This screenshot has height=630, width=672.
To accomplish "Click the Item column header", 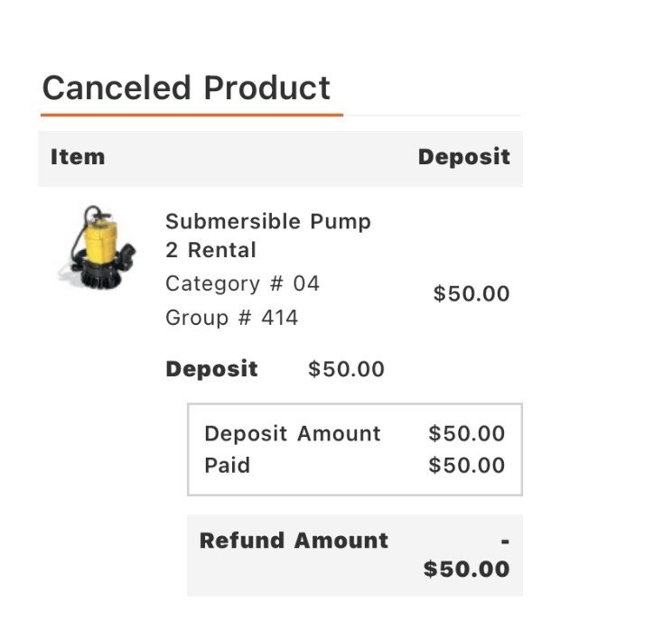I will [78, 157].
